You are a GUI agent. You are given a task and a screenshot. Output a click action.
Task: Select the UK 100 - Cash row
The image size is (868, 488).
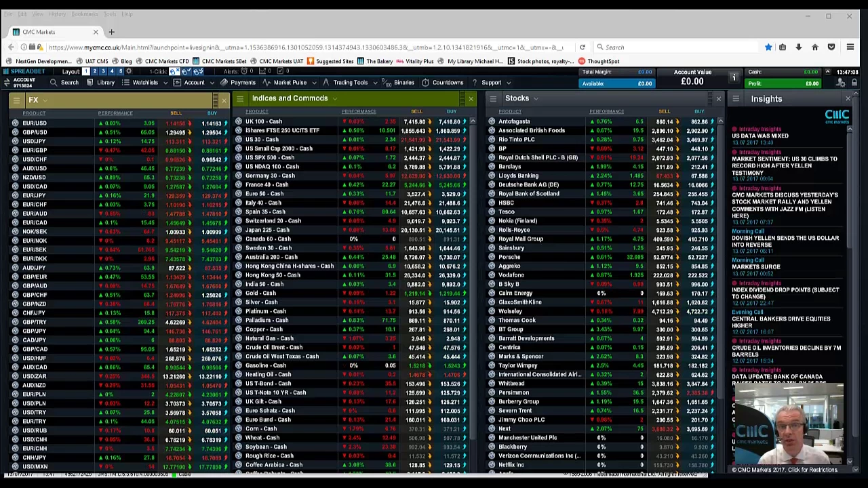click(x=353, y=121)
